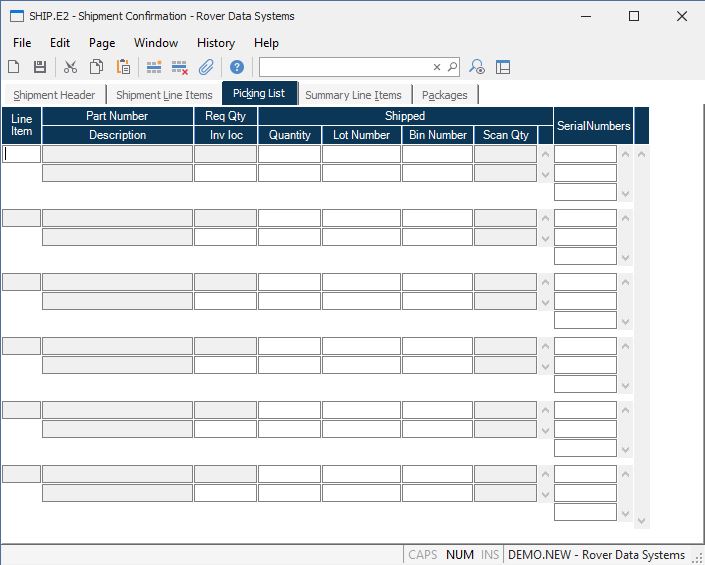The image size is (705, 565).
Task: Clear the toolbar search box with X
Action: point(437,67)
